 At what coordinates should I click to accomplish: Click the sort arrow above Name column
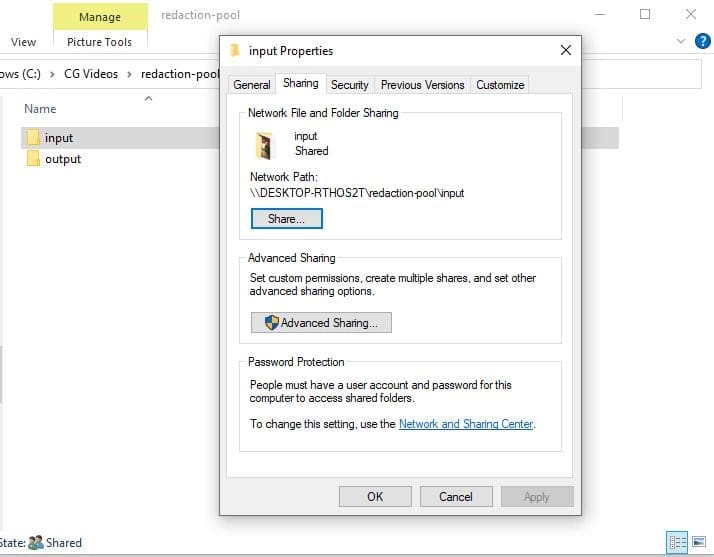coord(148,98)
